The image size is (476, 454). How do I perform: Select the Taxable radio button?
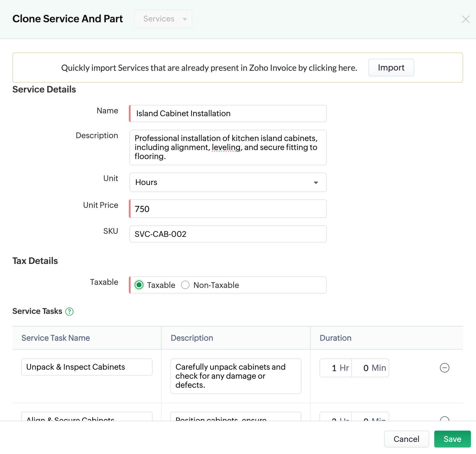[x=139, y=285]
